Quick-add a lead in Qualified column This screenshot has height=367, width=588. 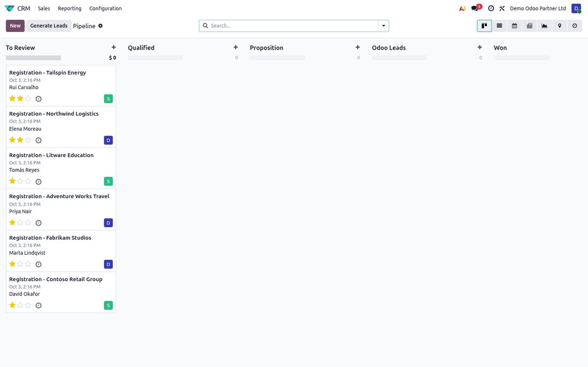236,47
